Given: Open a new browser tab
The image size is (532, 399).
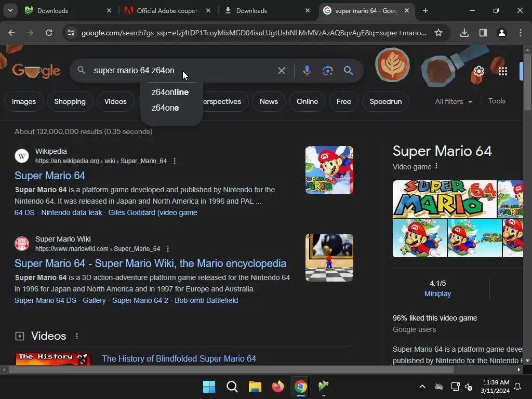Looking at the screenshot, I should 425,10.
